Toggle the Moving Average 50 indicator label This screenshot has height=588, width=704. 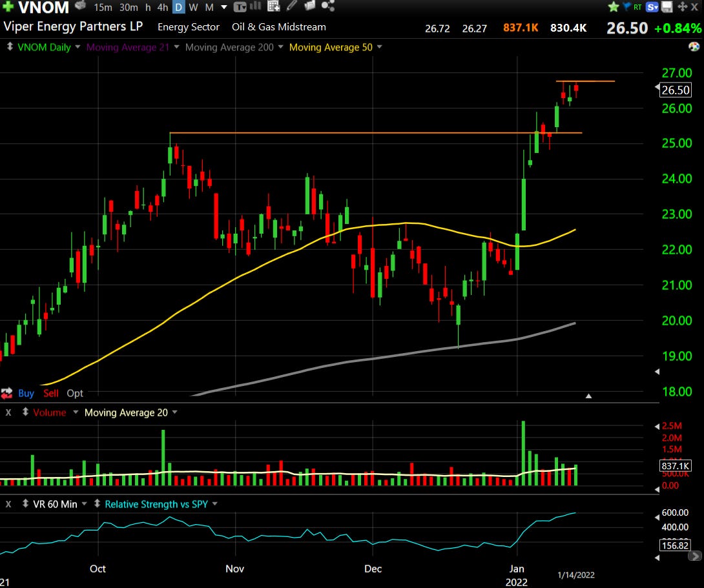pos(331,47)
